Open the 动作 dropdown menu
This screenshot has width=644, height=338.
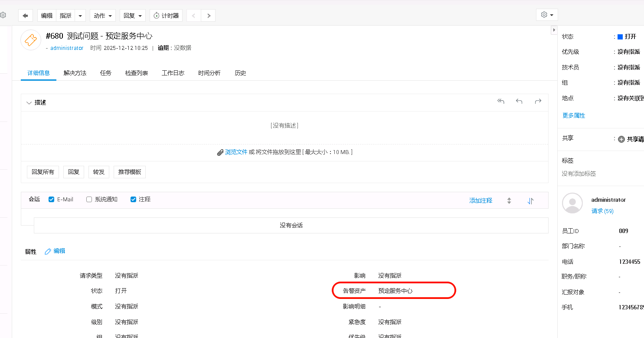tap(103, 16)
